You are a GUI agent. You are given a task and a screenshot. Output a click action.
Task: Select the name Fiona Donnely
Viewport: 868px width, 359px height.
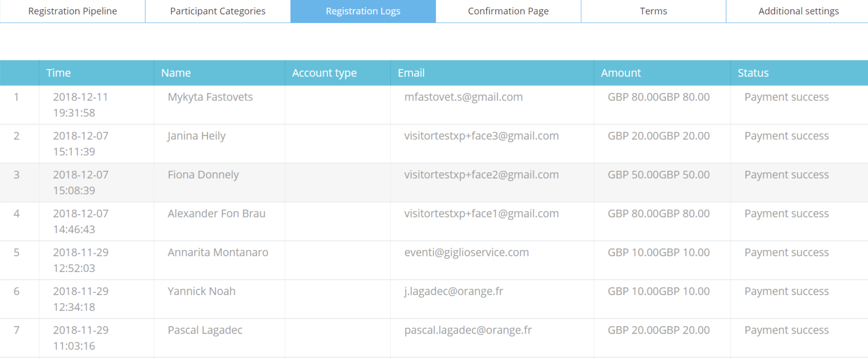(203, 175)
